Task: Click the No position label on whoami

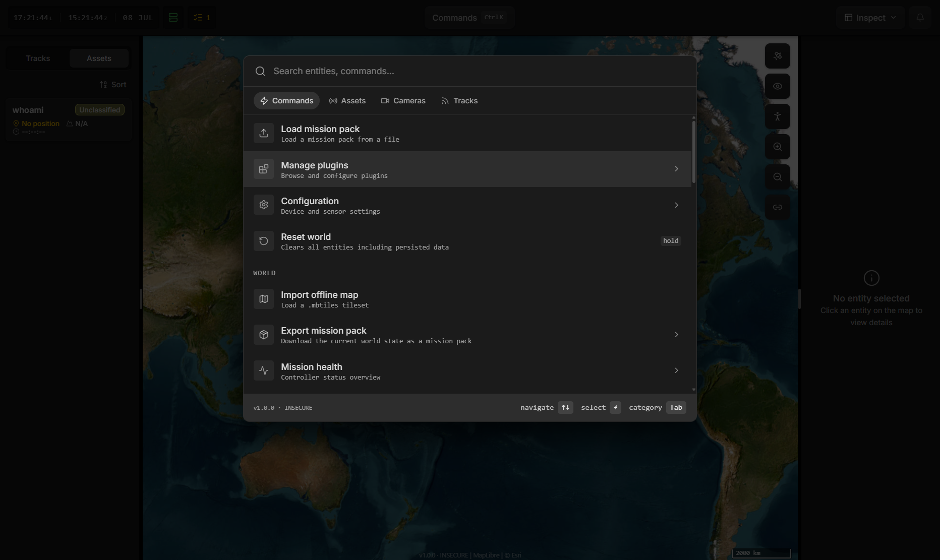Action: [x=36, y=123]
